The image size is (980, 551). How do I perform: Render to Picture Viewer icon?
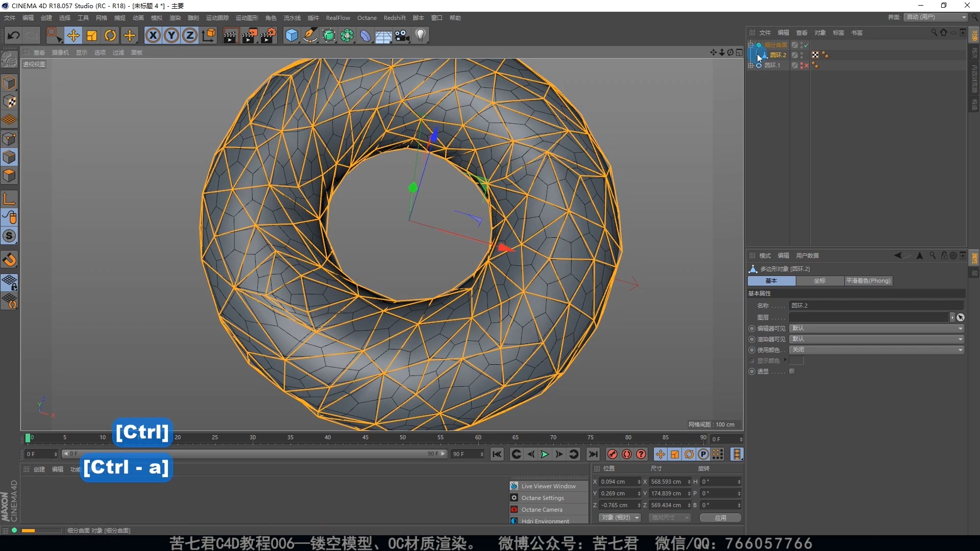pos(250,35)
